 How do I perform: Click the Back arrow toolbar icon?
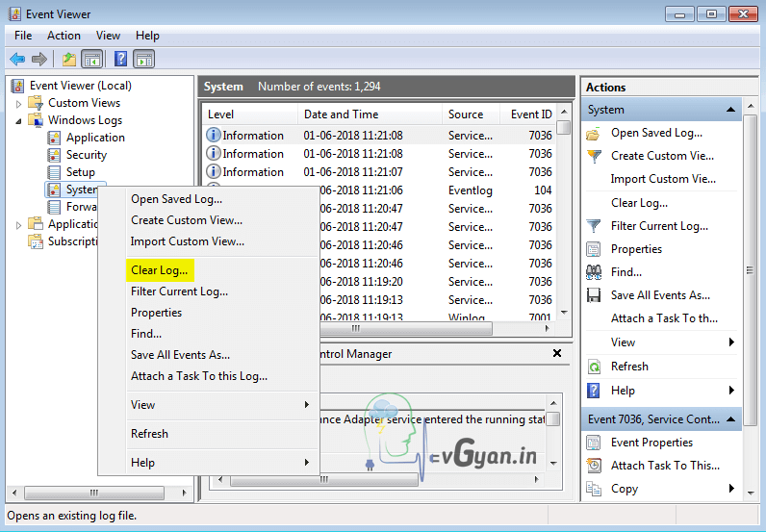[x=17, y=59]
